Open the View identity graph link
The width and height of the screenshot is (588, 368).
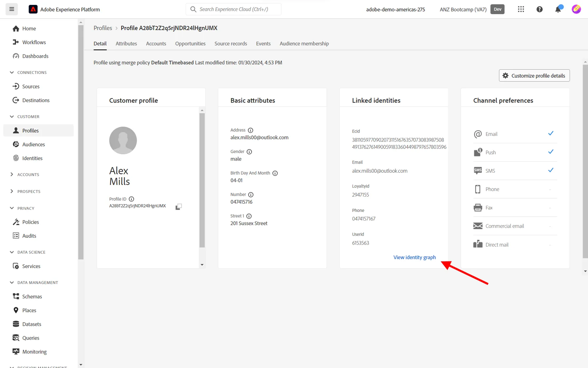pos(414,257)
